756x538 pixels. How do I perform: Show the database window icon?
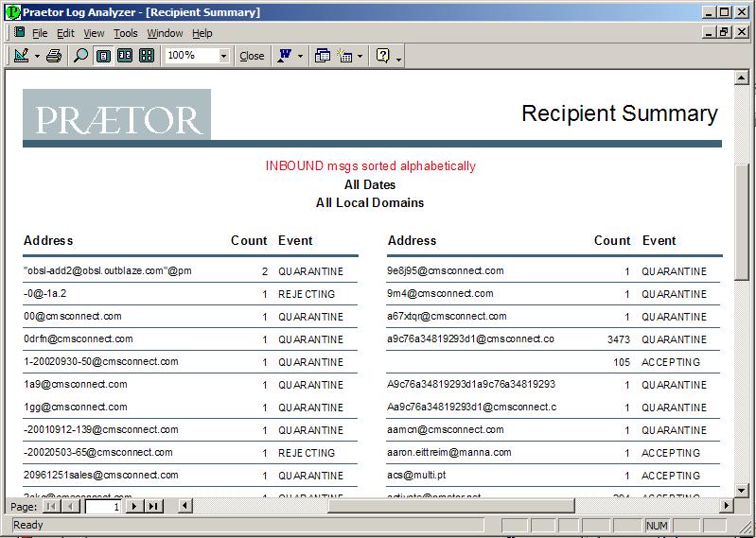322,56
